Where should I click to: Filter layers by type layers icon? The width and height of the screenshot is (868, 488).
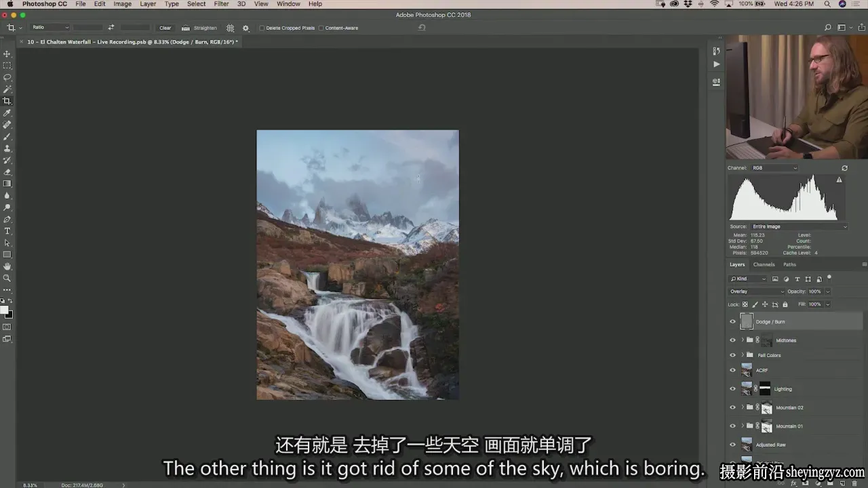797,279
